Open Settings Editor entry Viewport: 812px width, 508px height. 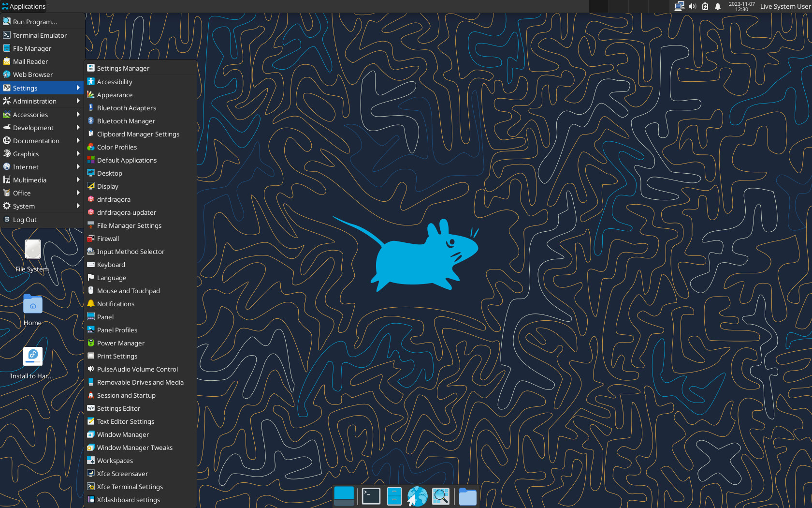140,408
